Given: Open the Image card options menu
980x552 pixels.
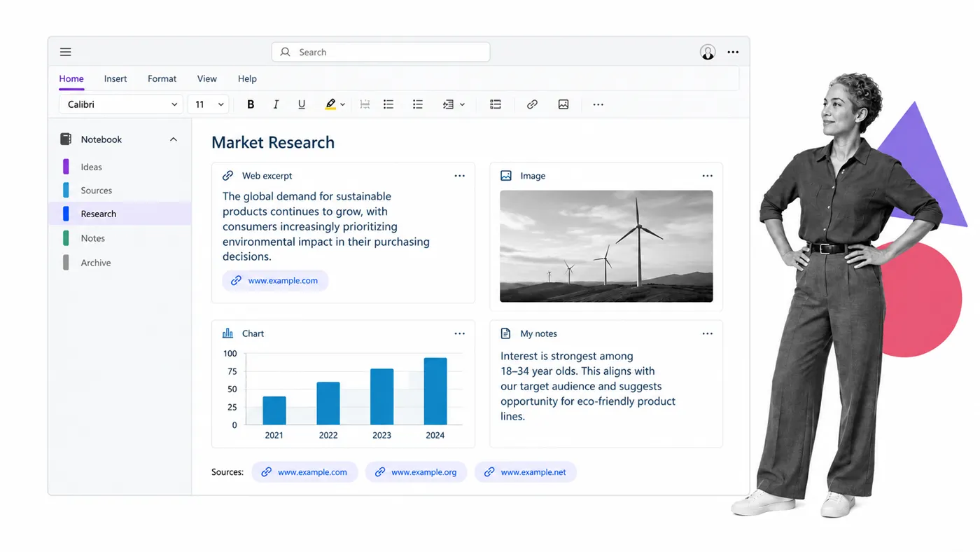Looking at the screenshot, I should point(708,176).
